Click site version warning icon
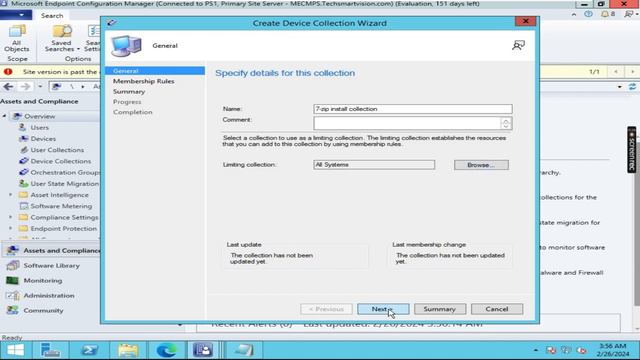The image size is (640, 360). [8, 72]
